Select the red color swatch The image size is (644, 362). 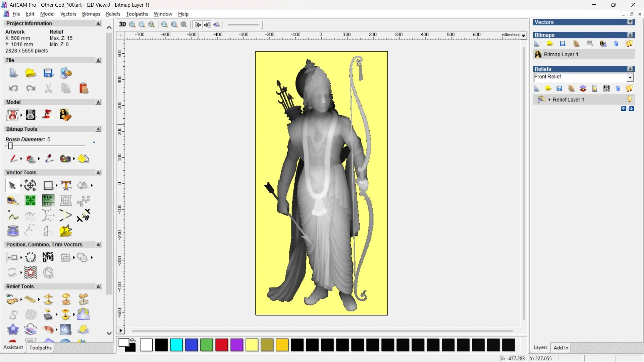pos(221,345)
